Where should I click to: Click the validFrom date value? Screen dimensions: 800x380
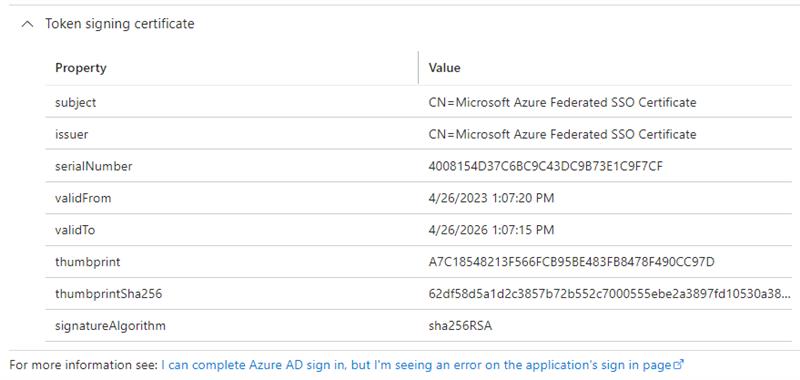coord(491,198)
